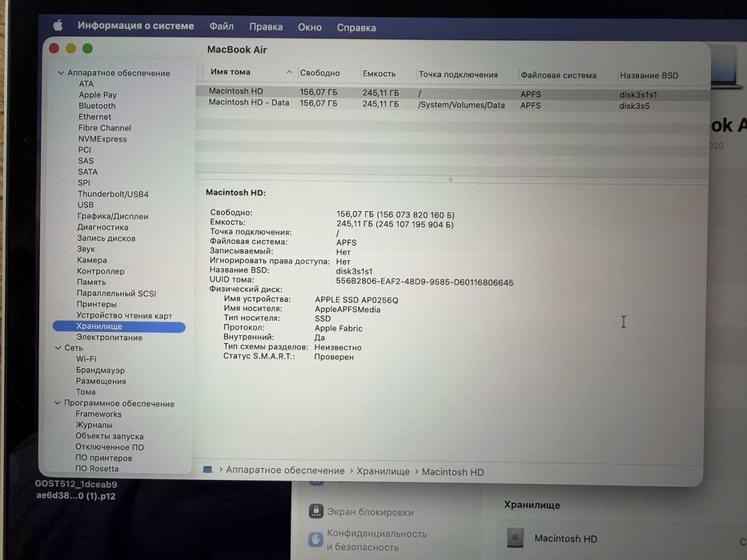This screenshot has height=560, width=747.
Task: Select Журналы in the sidebar
Action: 94,425
